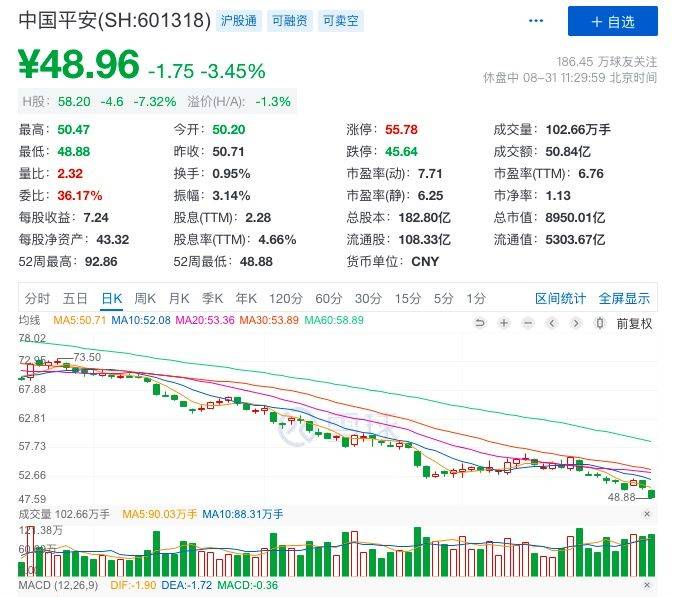Click the 48.88 low marker on chart

click(x=621, y=497)
